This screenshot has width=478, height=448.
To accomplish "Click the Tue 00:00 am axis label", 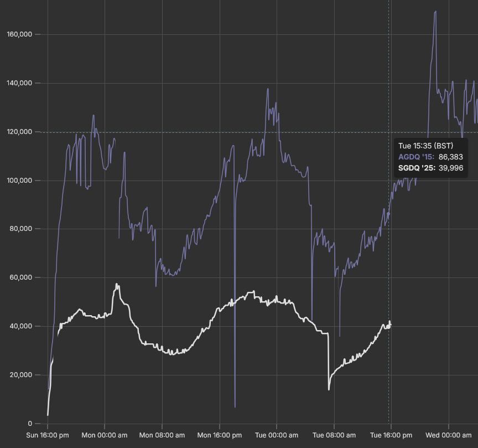I will 277,435.
